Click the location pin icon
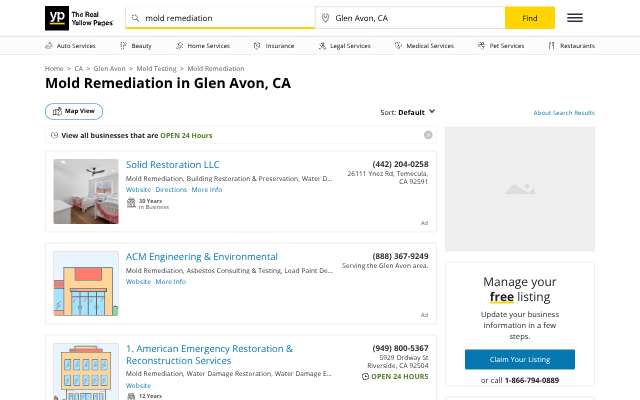Screen dimensions: 640x400 coord(325,18)
